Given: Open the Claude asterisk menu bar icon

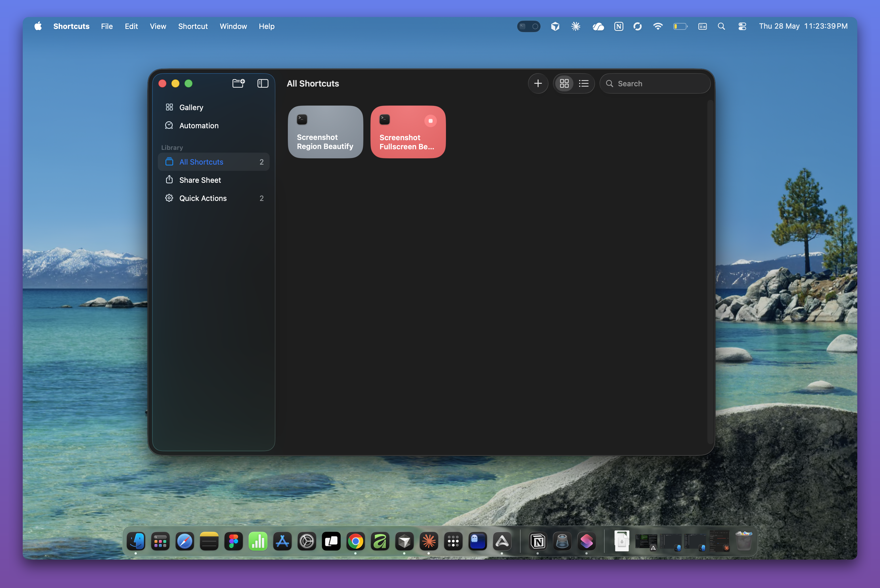Looking at the screenshot, I should [x=576, y=26].
